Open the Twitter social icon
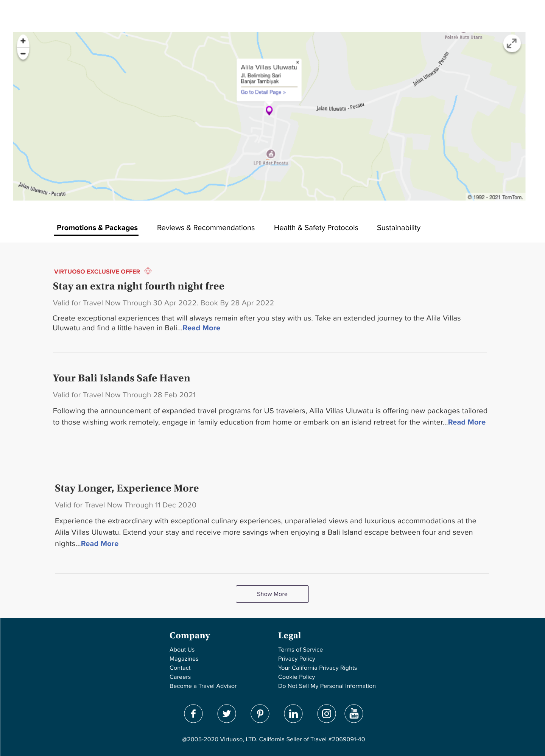The width and height of the screenshot is (545, 756). click(227, 714)
